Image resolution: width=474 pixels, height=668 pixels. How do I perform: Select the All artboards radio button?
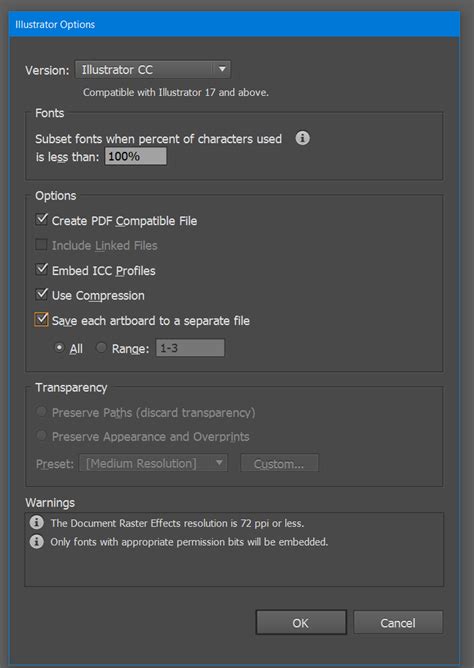(x=59, y=348)
